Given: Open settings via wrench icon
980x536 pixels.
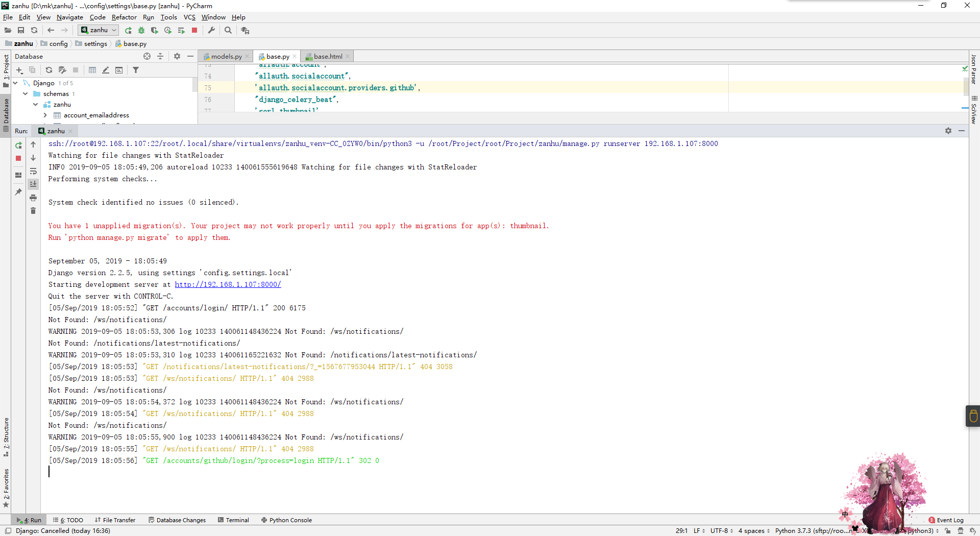Looking at the screenshot, I should 211,31.
